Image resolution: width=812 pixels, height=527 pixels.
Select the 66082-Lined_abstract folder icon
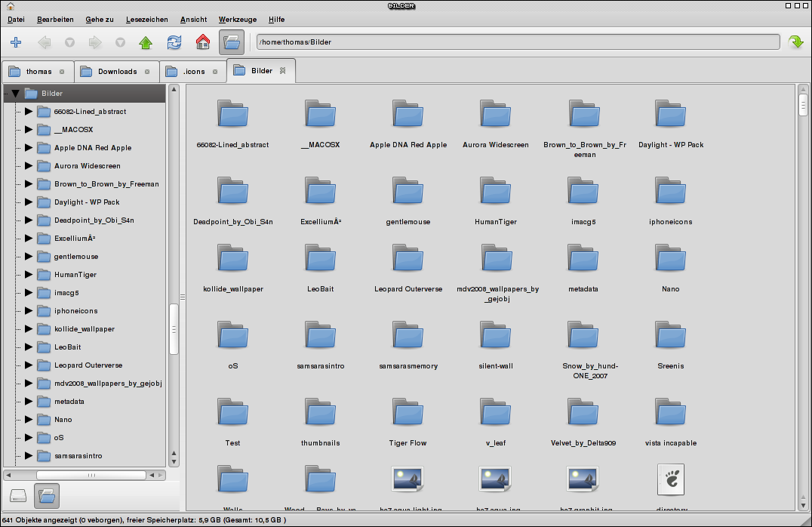(x=232, y=113)
